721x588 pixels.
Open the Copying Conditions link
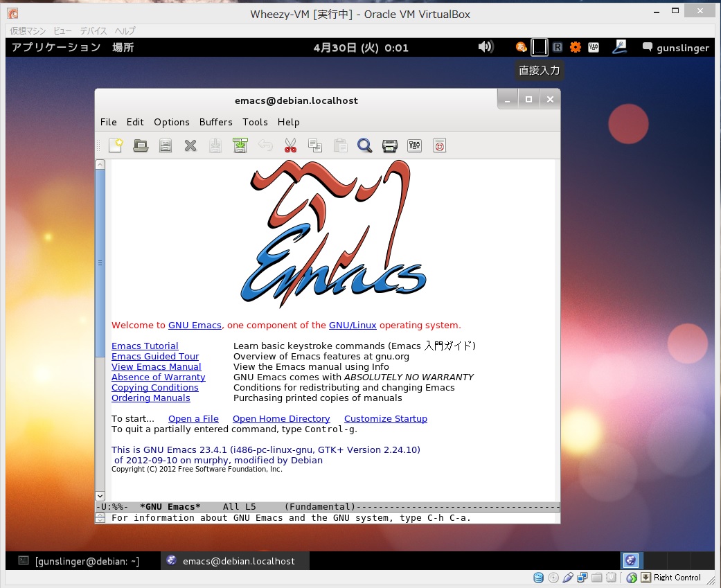(x=155, y=388)
